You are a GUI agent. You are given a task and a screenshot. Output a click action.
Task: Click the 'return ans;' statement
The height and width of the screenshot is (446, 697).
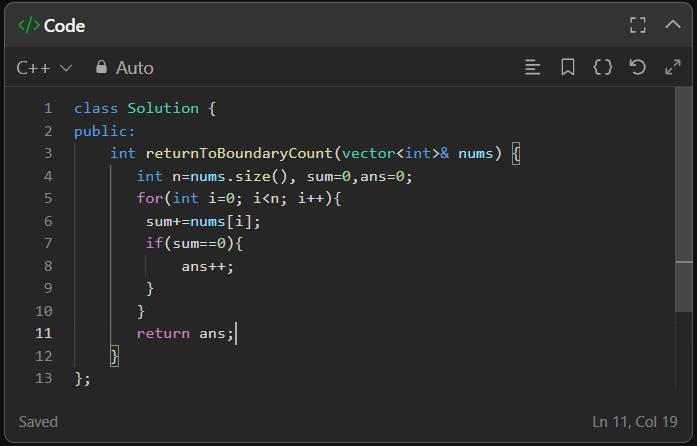coord(185,333)
